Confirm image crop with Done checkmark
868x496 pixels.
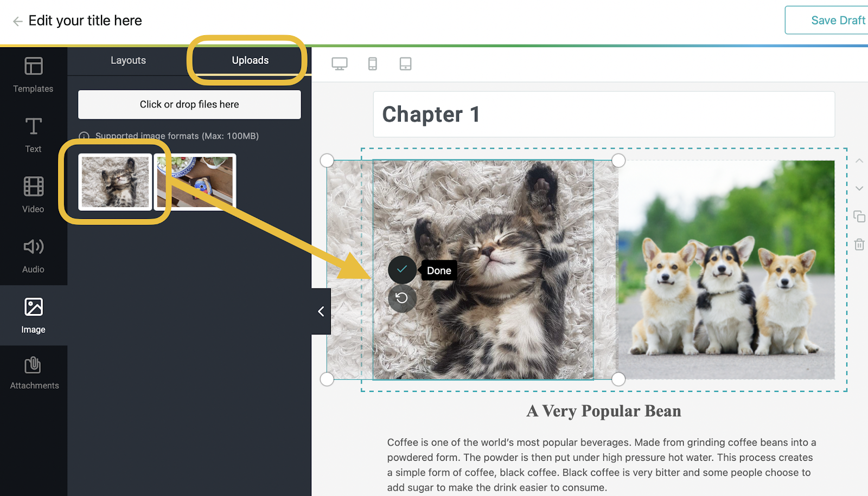402,269
